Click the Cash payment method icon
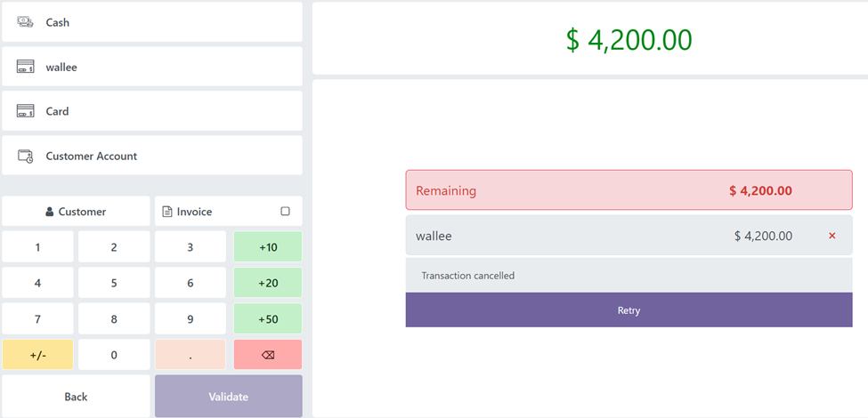 pyautogui.click(x=26, y=22)
